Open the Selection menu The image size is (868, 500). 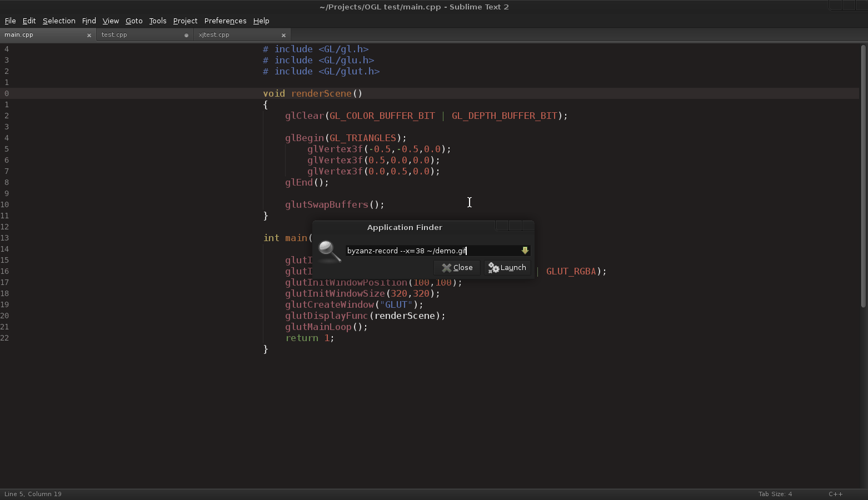pyautogui.click(x=59, y=21)
